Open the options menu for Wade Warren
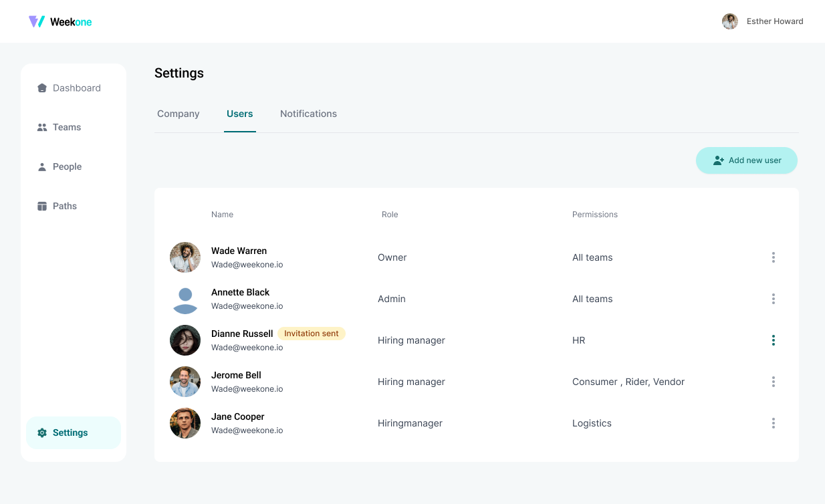 (773, 257)
